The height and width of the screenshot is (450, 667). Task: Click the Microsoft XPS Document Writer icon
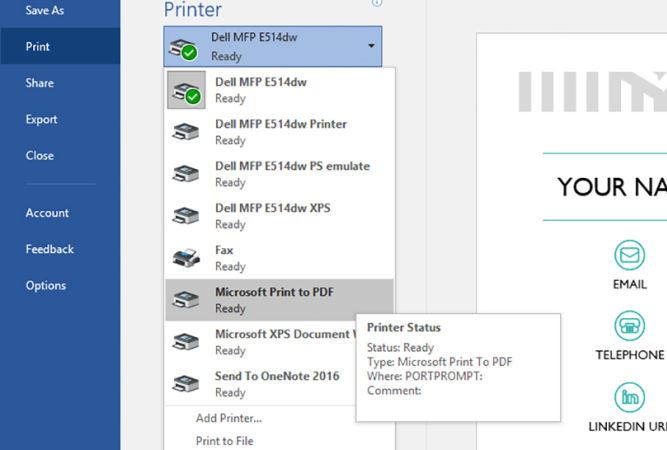coord(186,342)
